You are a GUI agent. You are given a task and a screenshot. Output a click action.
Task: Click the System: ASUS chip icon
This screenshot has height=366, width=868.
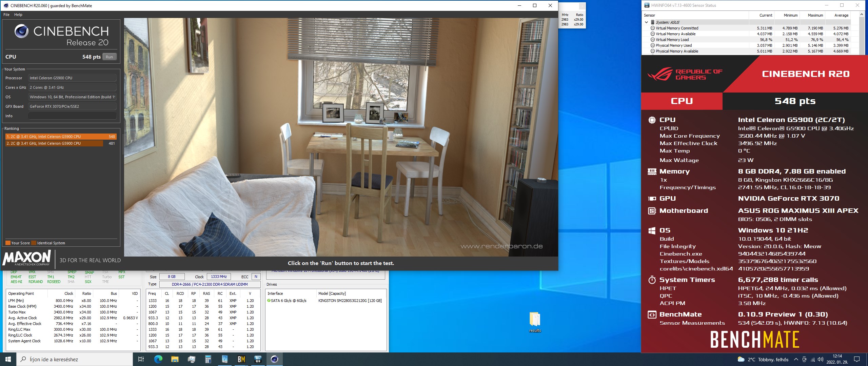[x=653, y=22]
